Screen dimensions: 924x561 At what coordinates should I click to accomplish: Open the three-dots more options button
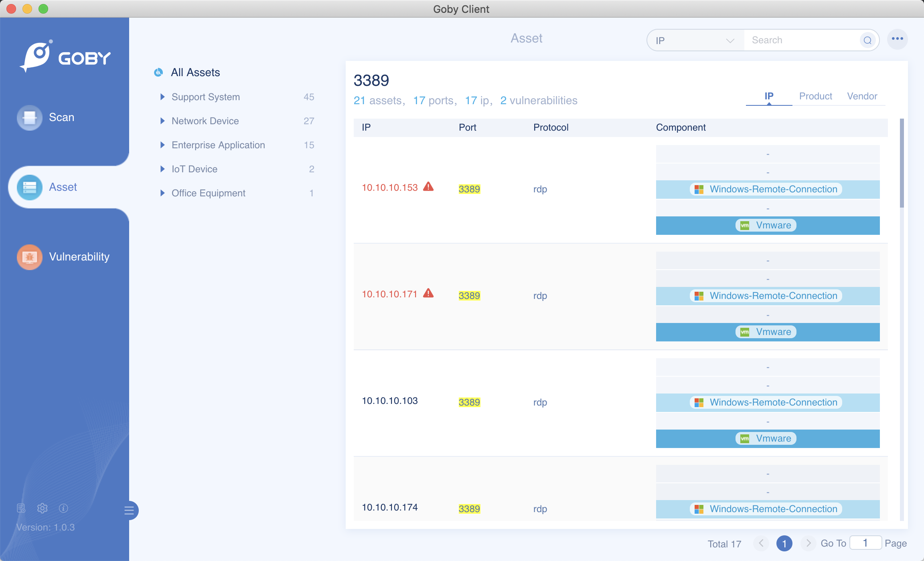pyautogui.click(x=897, y=39)
